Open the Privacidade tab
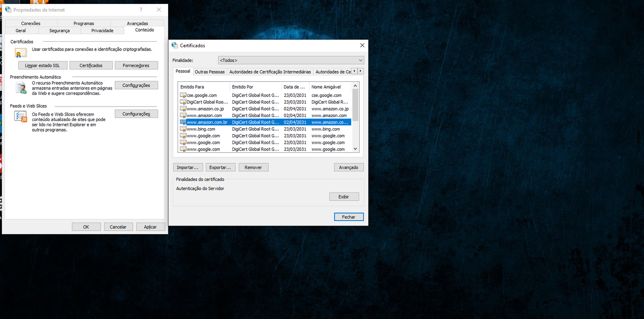The image size is (644, 319). [102, 31]
